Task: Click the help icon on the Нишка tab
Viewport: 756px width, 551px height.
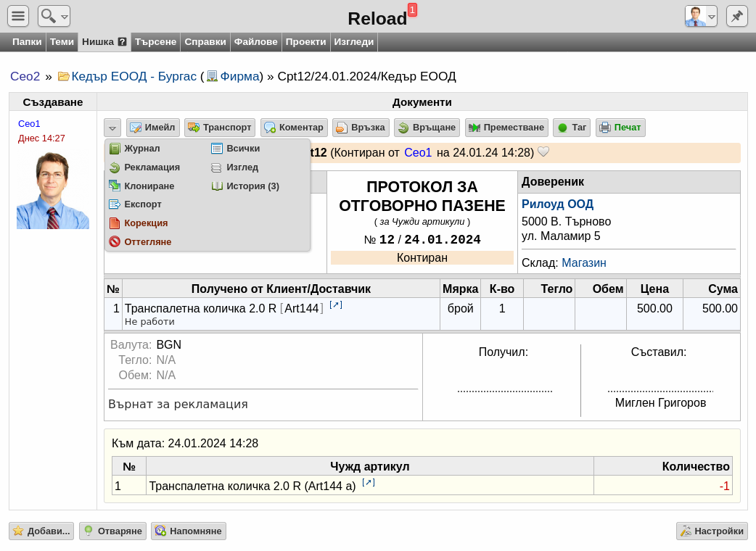Action: 123,42
